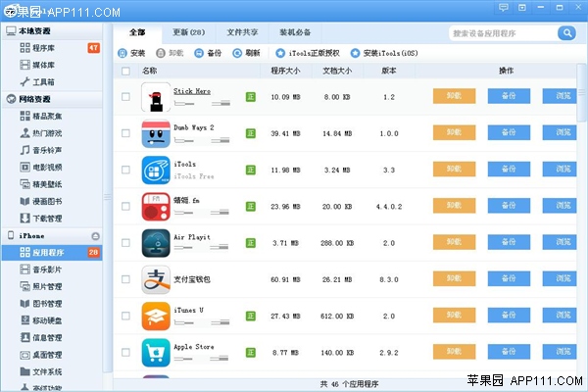Click the search magnifier button

pos(566,33)
